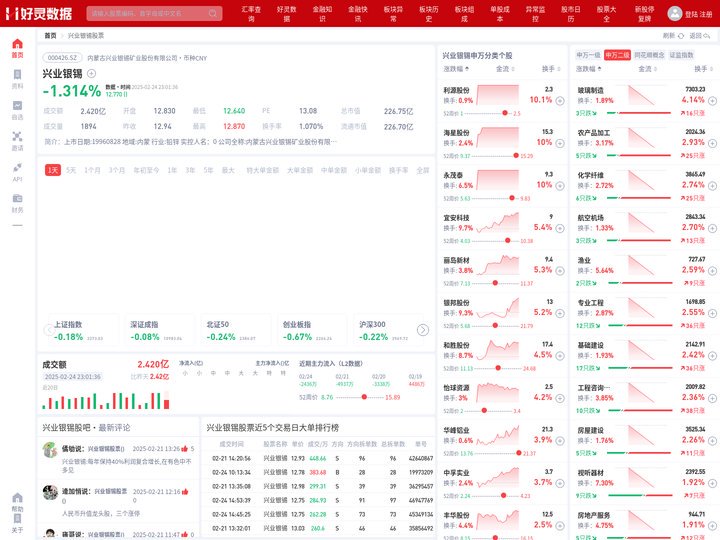Click the search magnifier icon
Viewport: 720px width, 540px height.
click(213, 13)
